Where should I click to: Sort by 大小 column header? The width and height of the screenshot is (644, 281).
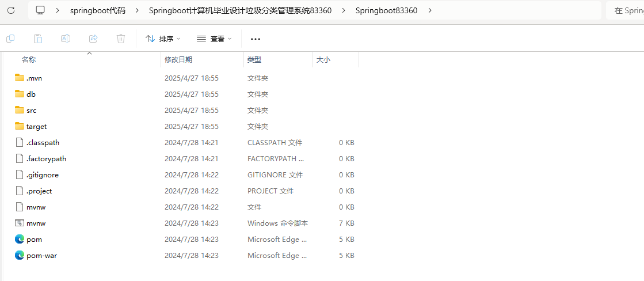coord(323,59)
